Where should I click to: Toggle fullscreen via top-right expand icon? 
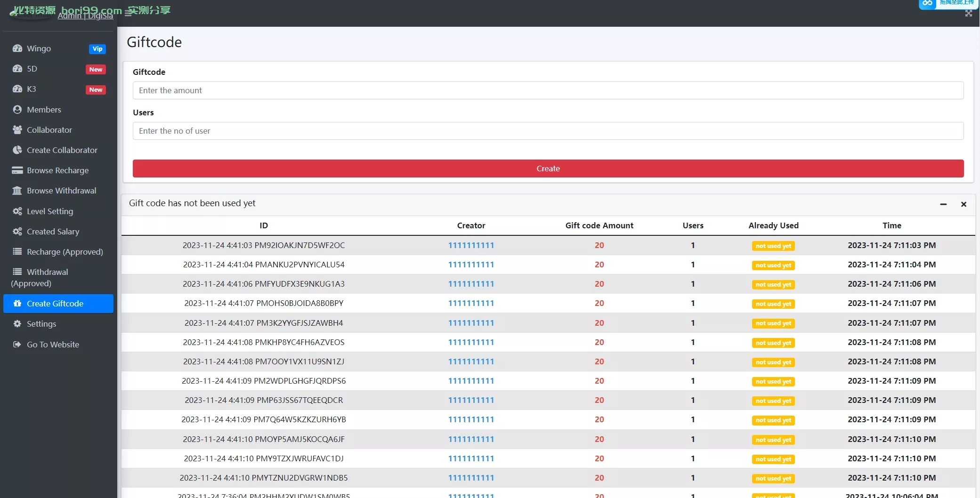click(969, 14)
